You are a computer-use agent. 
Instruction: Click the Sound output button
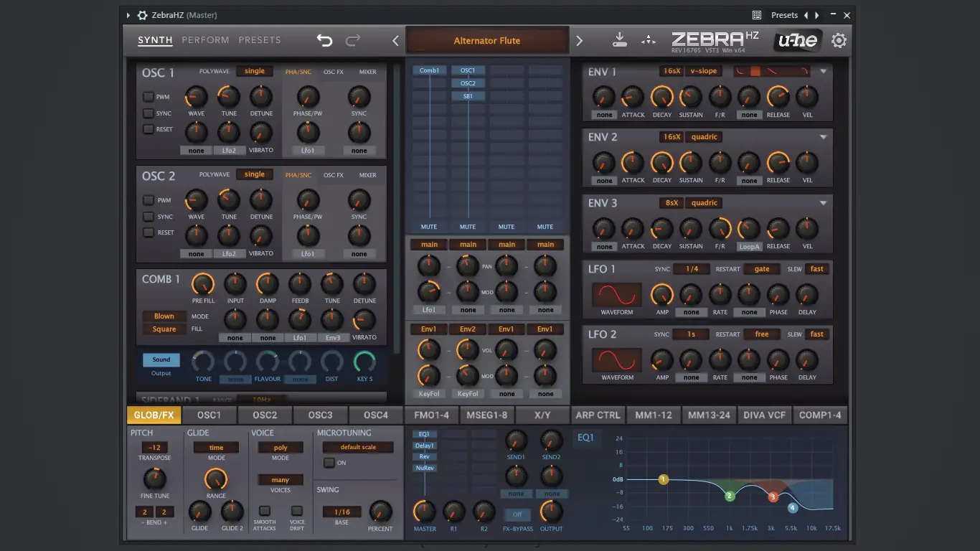coord(161,360)
